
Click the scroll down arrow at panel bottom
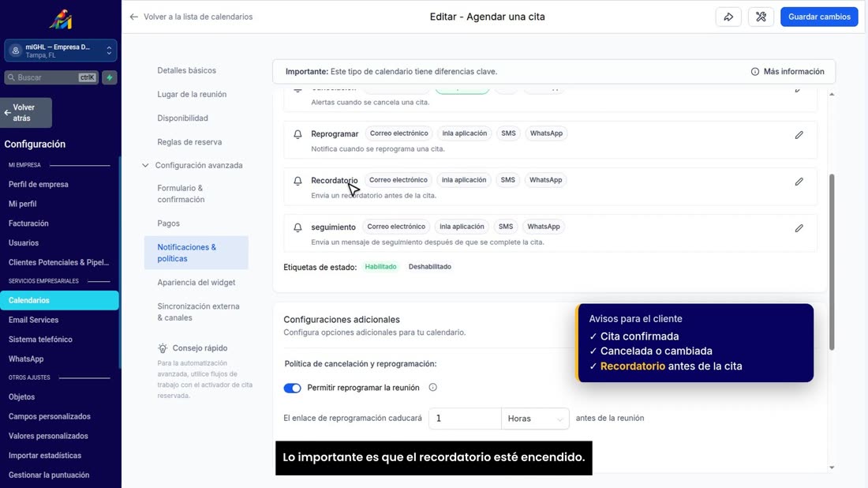832,467
